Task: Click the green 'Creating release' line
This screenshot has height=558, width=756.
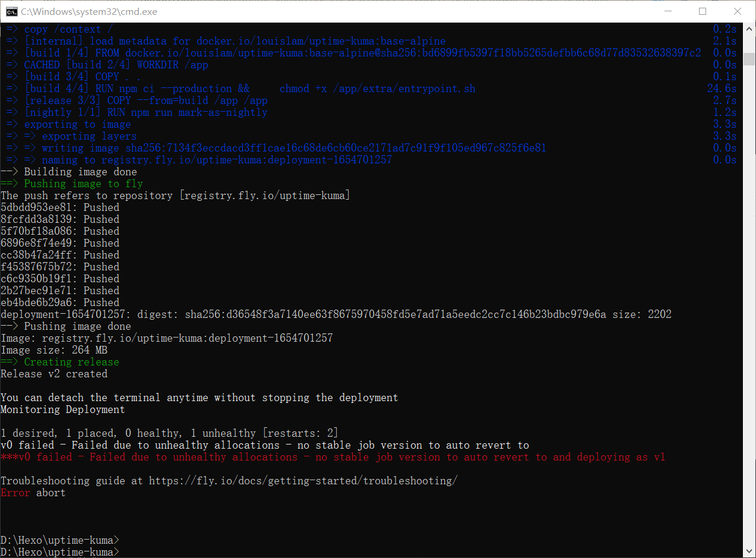Action: 60,362
